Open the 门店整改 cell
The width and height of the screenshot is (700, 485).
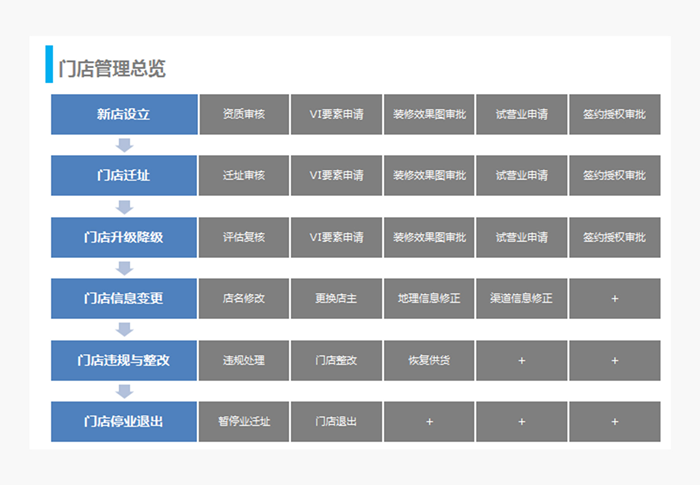pyautogui.click(x=336, y=360)
